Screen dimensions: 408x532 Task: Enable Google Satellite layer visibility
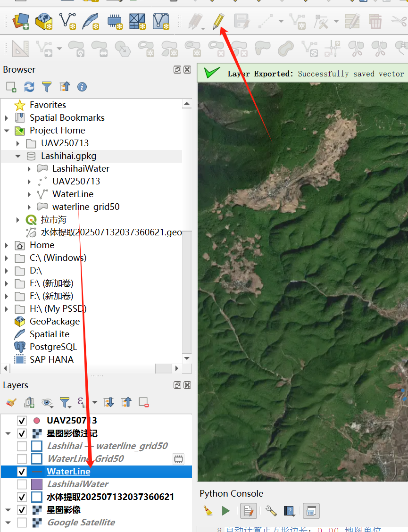22,523
